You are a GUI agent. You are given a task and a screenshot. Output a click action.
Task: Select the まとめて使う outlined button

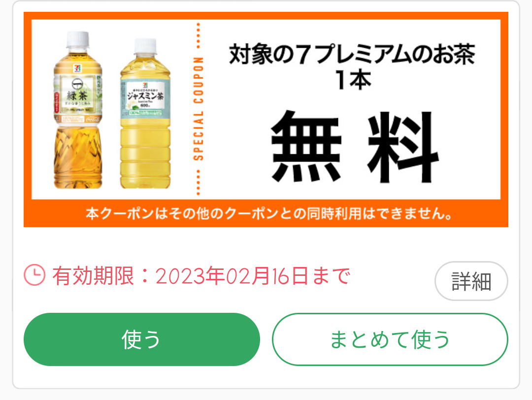(390, 339)
